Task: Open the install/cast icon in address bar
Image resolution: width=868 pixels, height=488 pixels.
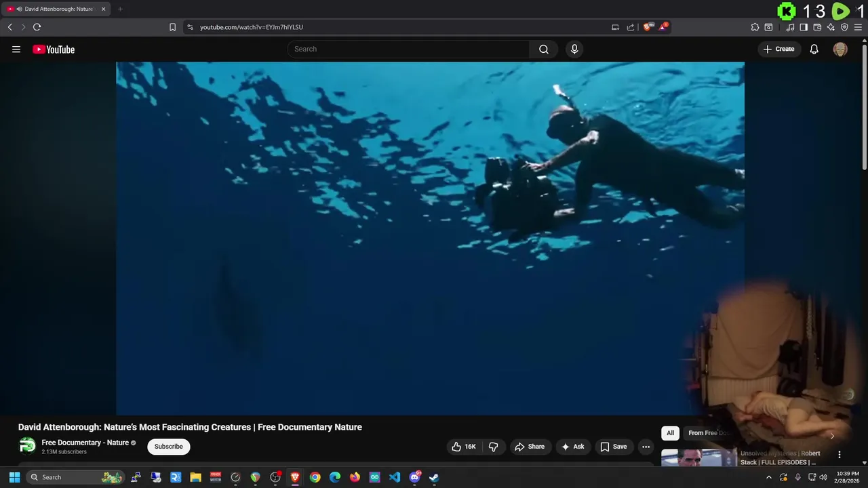Action: pos(615,27)
